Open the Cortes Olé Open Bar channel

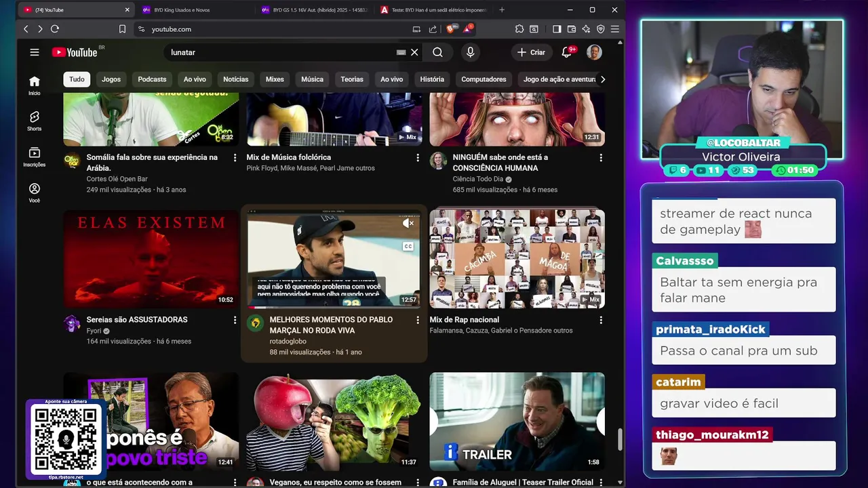[x=117, y=179]
